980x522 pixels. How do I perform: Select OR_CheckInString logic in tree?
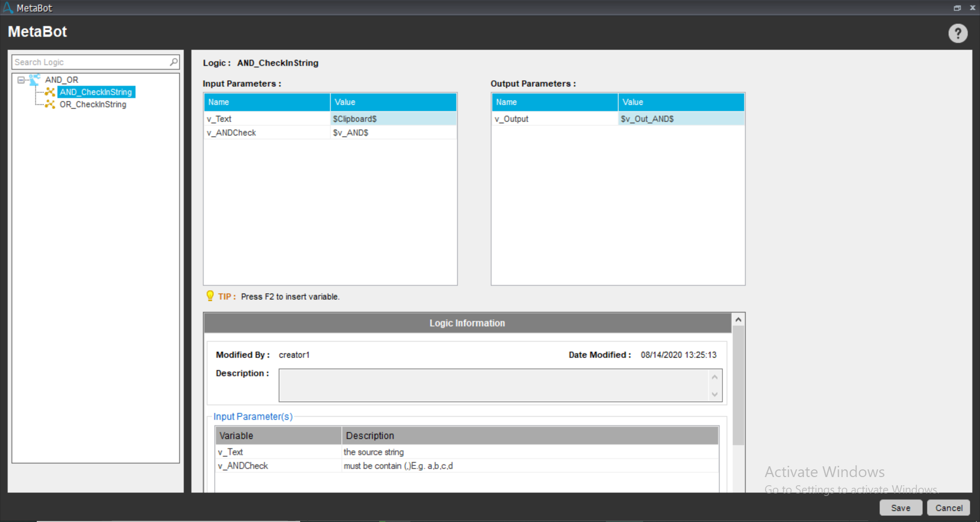coord(93,104)
